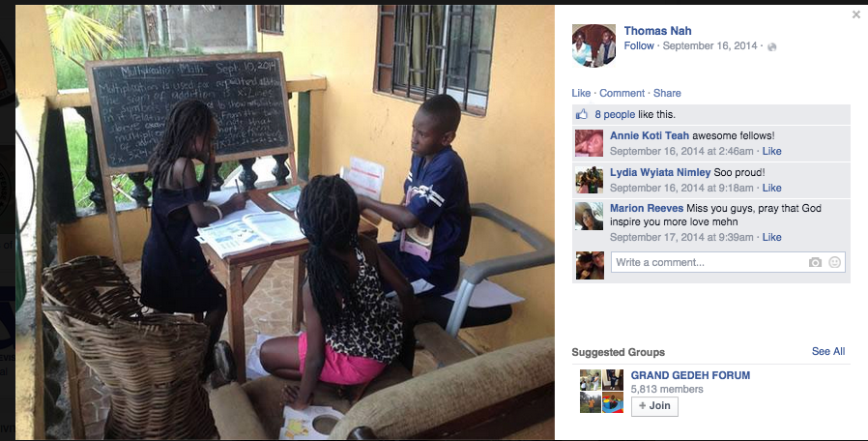Follow Thomas Nah

coord(639,46)
